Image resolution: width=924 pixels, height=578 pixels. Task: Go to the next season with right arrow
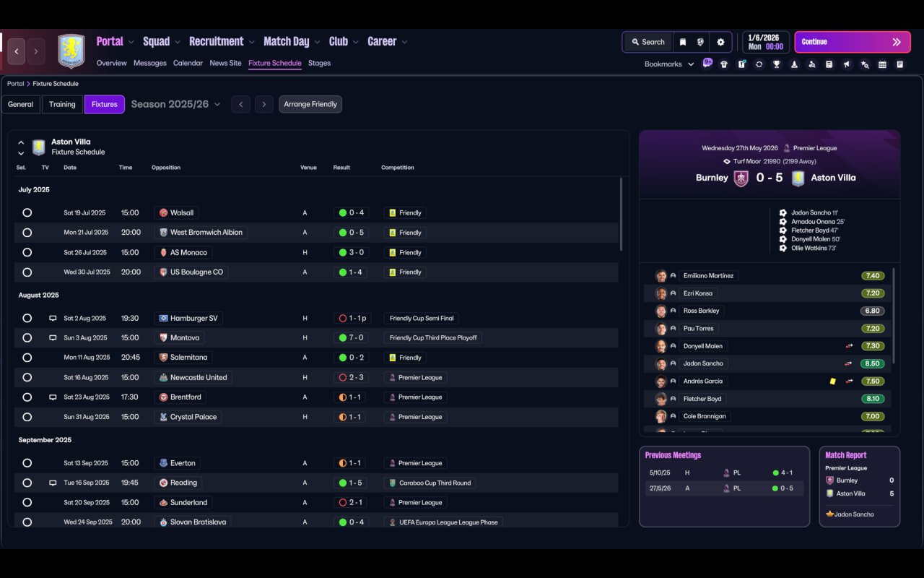tap(264, 105)
